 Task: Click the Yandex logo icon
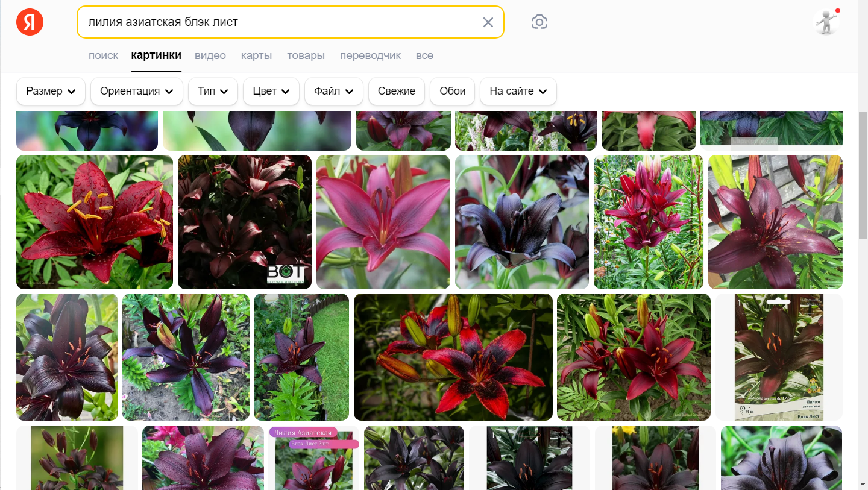click(30, 22)
